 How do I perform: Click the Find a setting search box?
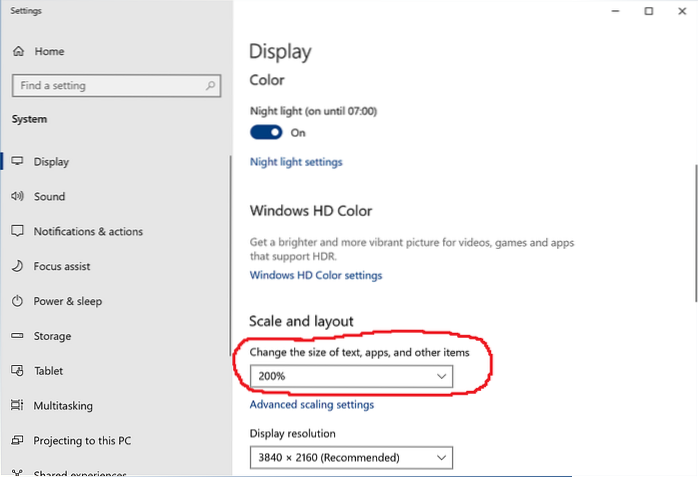[105, 86]
